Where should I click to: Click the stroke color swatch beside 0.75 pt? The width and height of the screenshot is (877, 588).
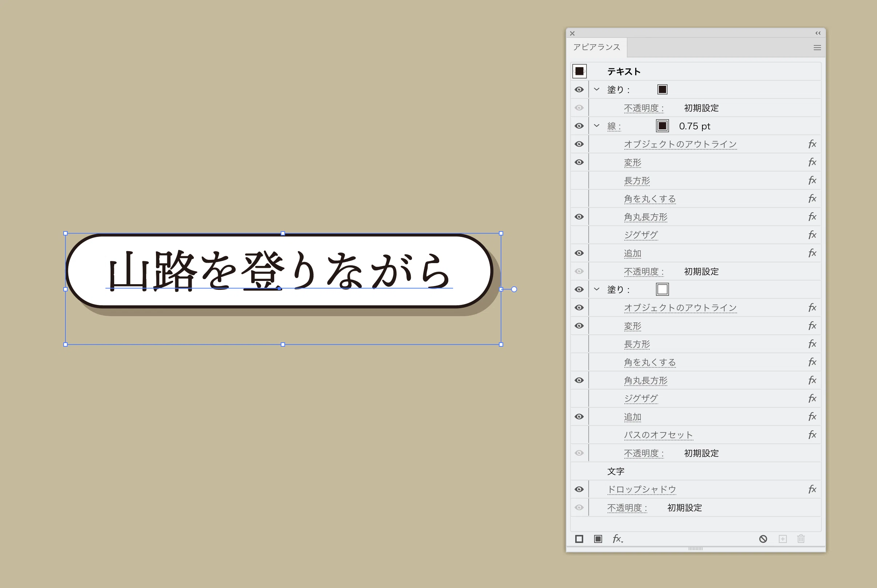662,126
